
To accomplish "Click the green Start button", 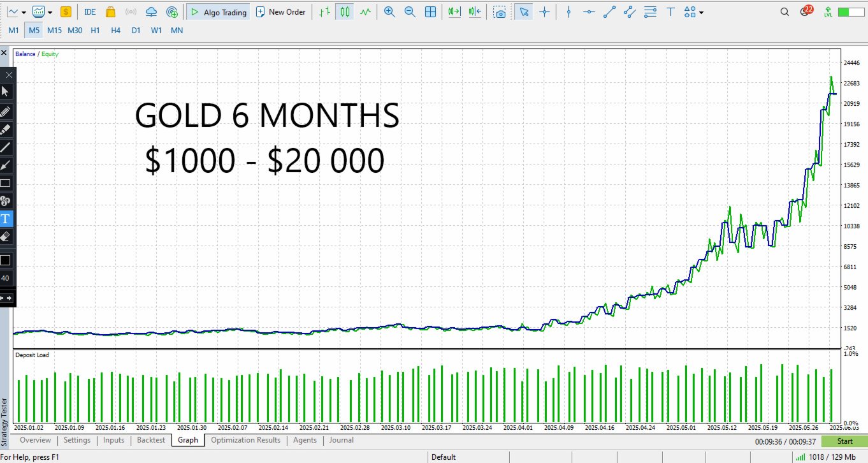I will click(844, 441).
